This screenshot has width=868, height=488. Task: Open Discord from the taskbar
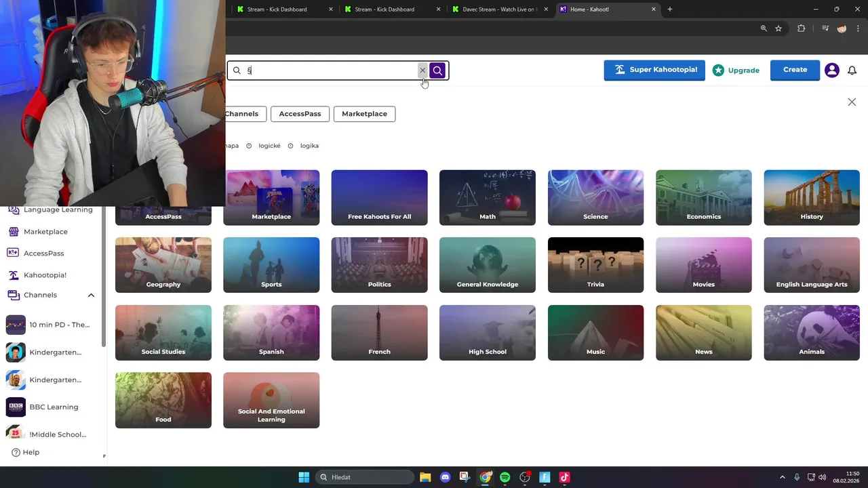[445, 477]
